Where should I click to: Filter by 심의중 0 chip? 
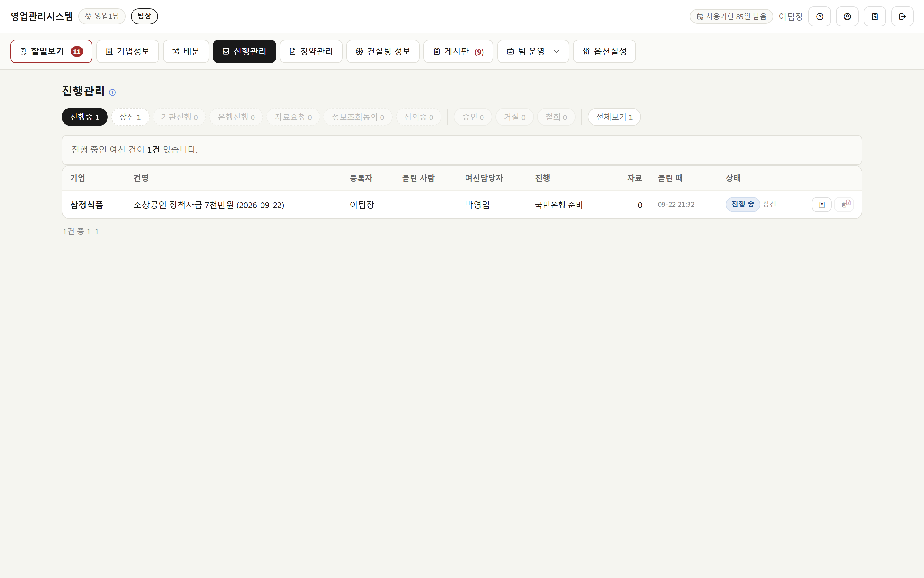(418, 117)
